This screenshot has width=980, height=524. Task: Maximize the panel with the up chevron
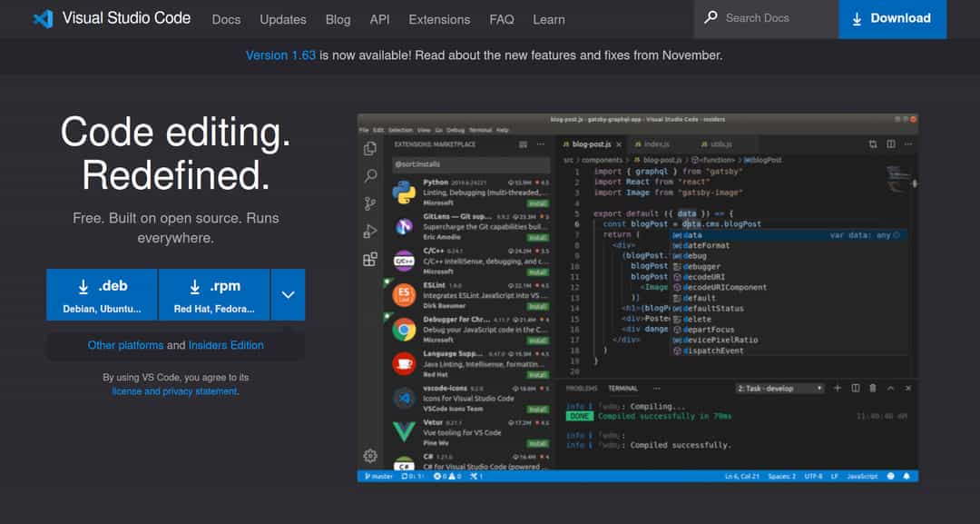(x=891, y=389)
